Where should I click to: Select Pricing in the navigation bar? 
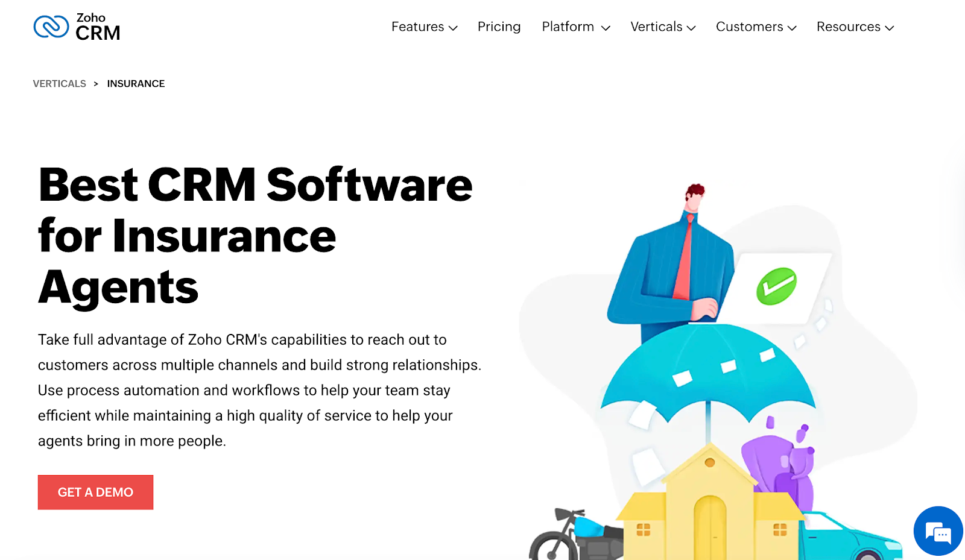tap(499, 27)
